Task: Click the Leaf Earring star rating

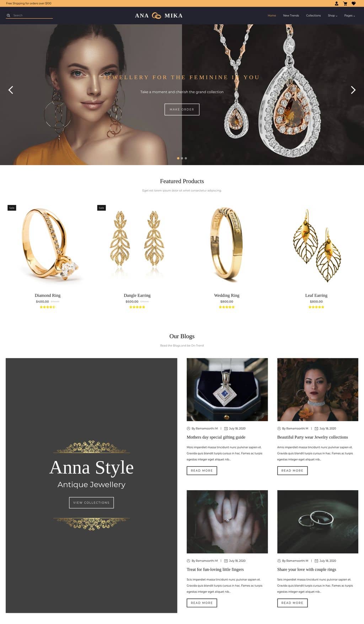Action: coord(316,307)
